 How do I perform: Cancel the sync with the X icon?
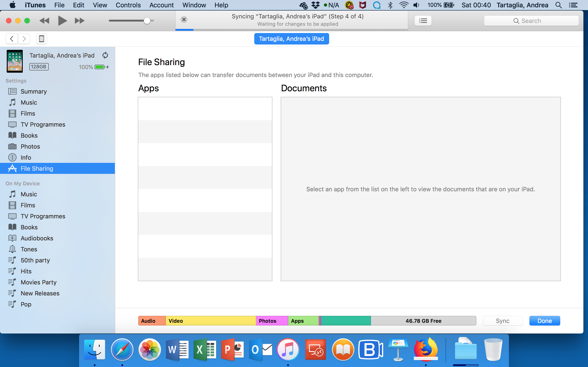click(x=184, y=20)
